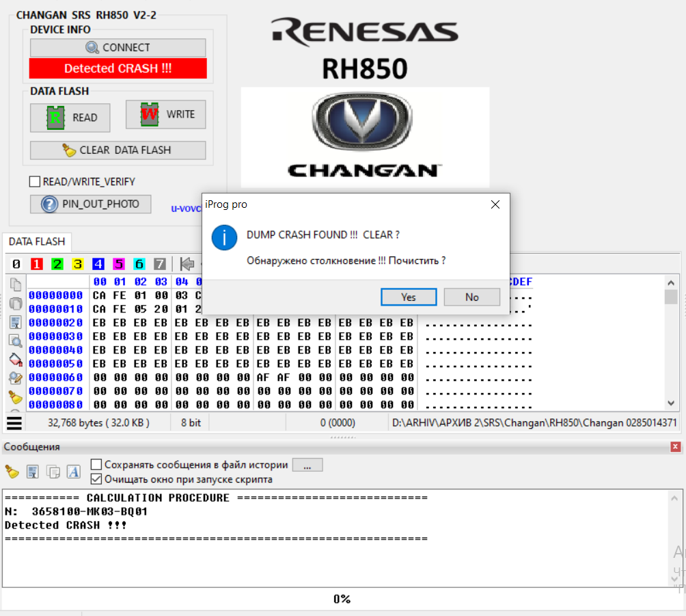The image size is (686, 616).
Task: Click the search icon in hex sidebar
Action: click(15, 340)
